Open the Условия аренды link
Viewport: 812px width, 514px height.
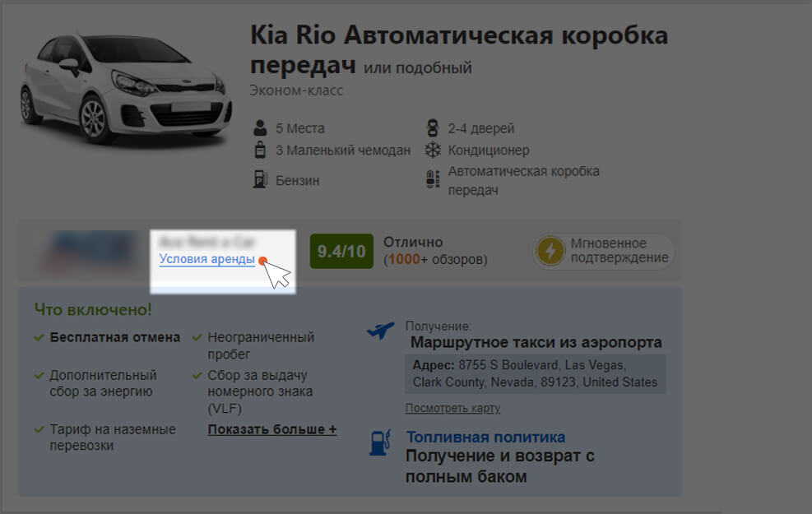(206, 259)
